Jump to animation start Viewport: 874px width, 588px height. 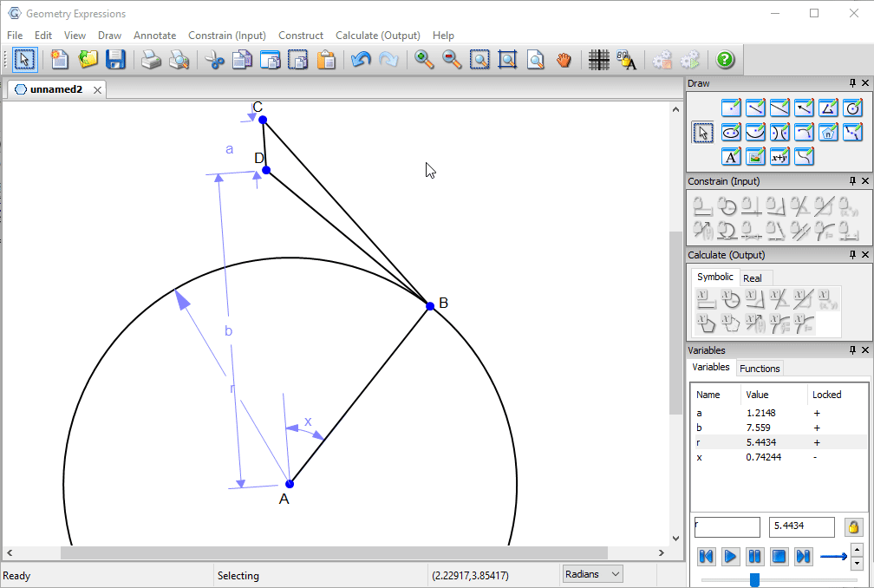coord(706,556)
